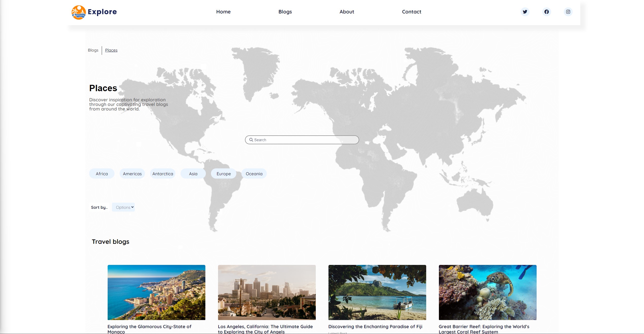The image size is (644, 334).
Task: Select the Antarctica continent filter tag
Action: [x=162, y=173]
